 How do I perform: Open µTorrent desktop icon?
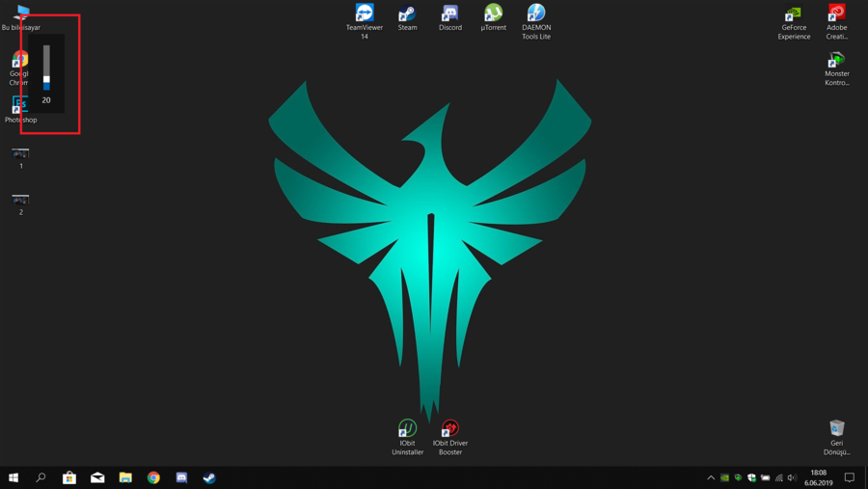[x=493, y=14]
